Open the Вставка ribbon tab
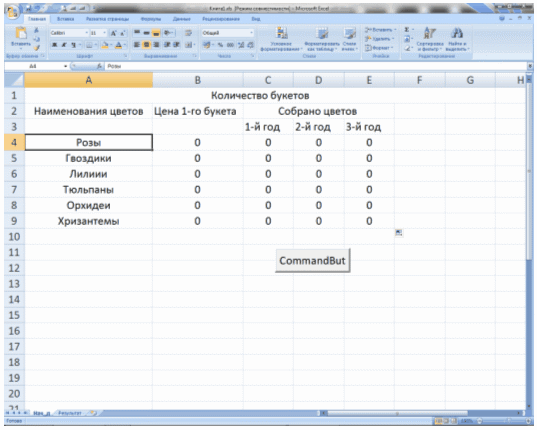Viewport: 537px width, 430px height. [x=65, y=19]
